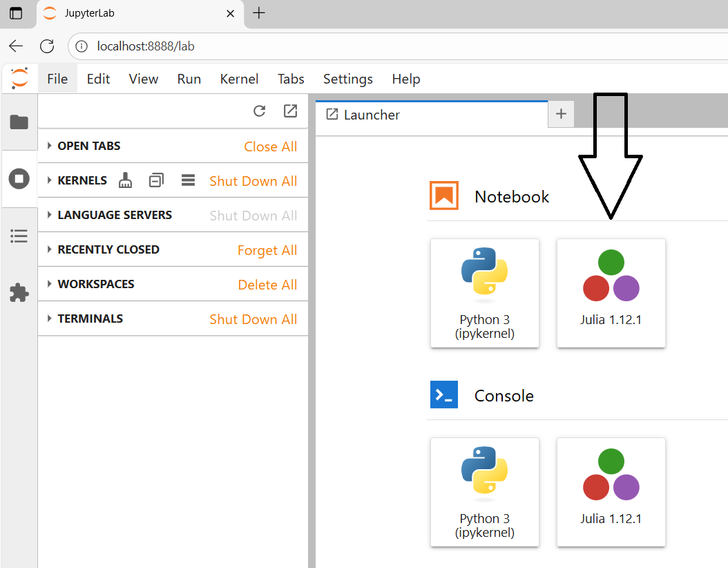
Task: Click the Running Terminals and Kernels icon
Action: [19, 179]
